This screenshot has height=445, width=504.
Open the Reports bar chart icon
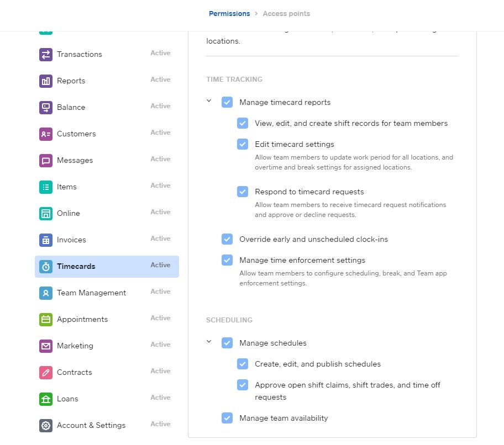pos(45,81)
